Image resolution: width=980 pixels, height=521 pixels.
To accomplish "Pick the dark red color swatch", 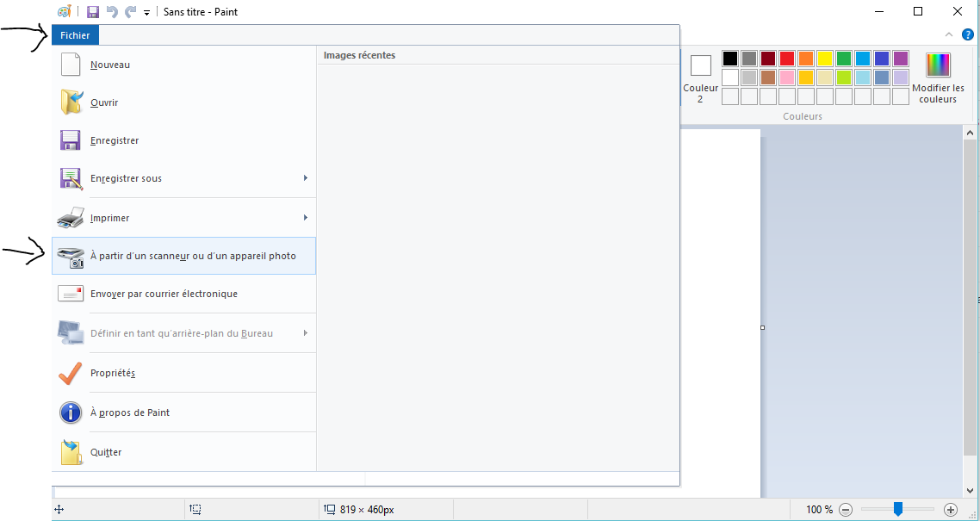I will click(768, 59).
